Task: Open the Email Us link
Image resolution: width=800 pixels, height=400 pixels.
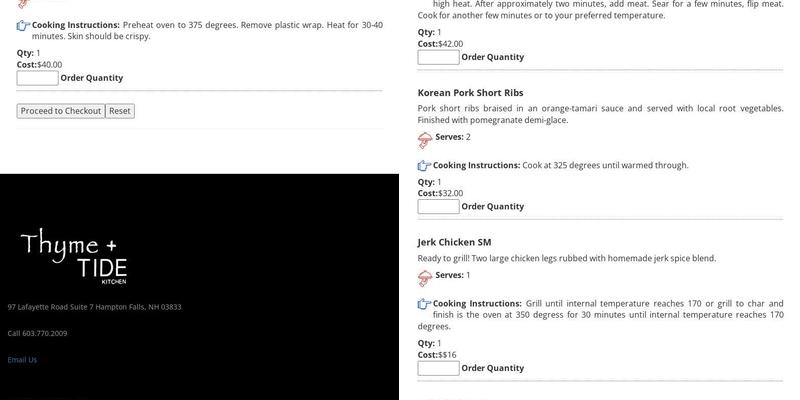Action: click(22, 360)
